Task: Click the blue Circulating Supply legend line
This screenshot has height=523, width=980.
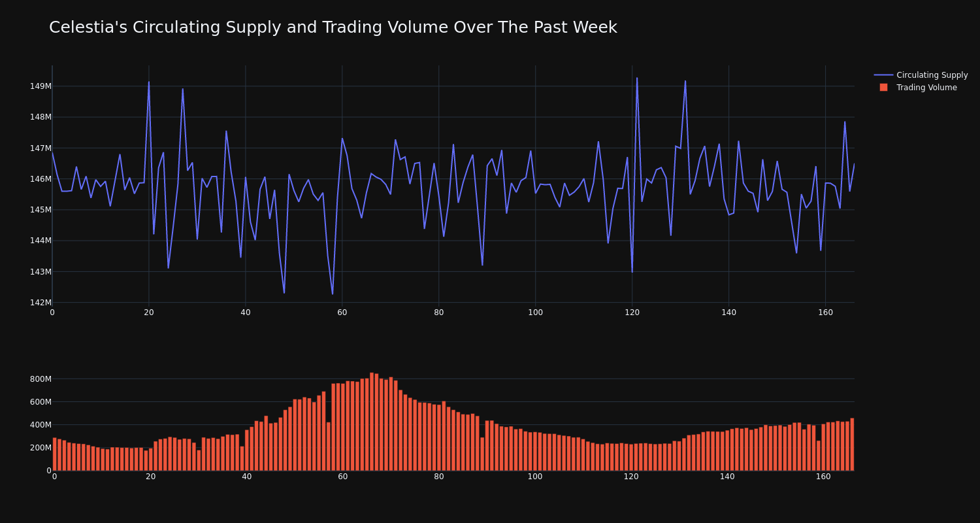Action: [883, 75]
